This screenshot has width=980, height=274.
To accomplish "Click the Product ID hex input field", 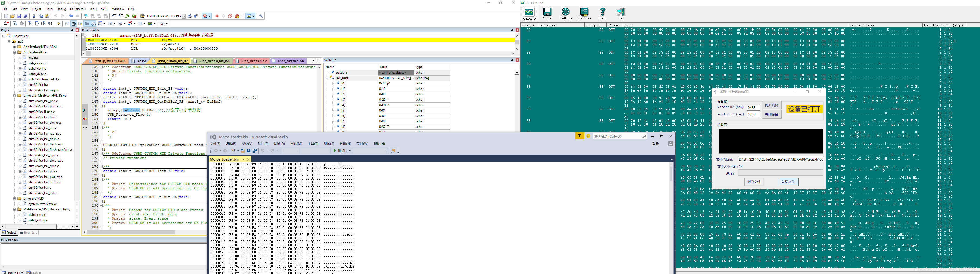I will coord(753,114).
